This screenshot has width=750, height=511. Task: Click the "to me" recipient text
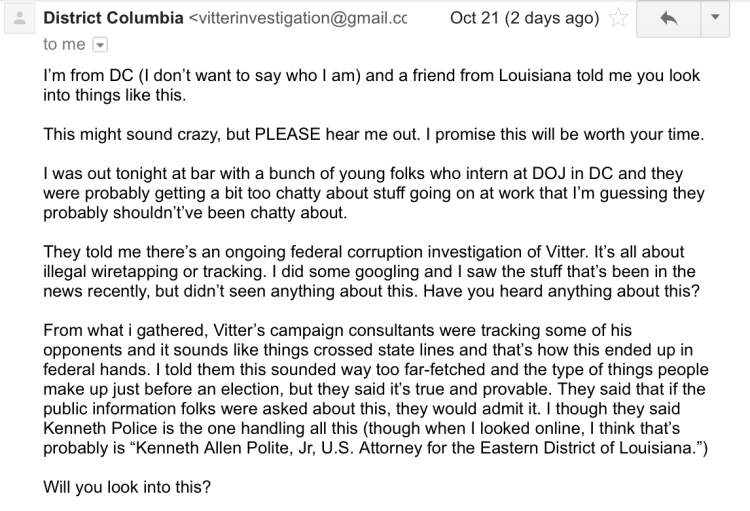click(x=64, y=45)
